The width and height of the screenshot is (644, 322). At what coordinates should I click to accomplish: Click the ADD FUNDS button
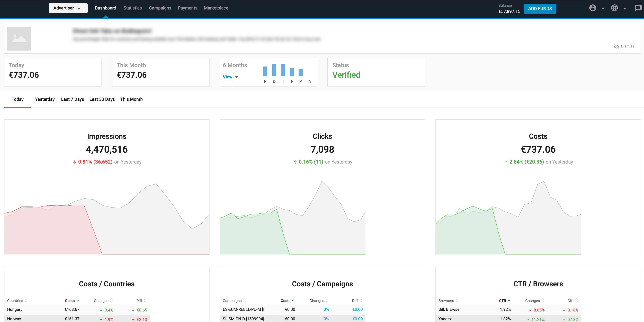coord(540,8)
